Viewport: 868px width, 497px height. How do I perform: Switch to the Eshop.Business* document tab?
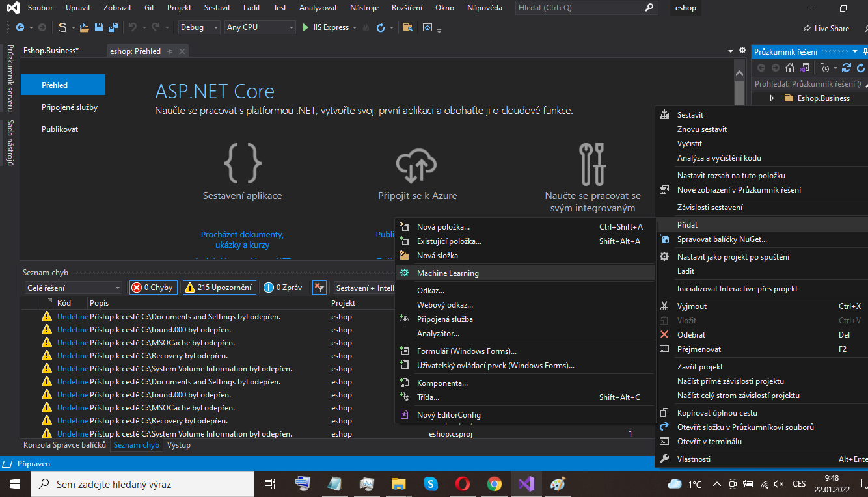51,51
